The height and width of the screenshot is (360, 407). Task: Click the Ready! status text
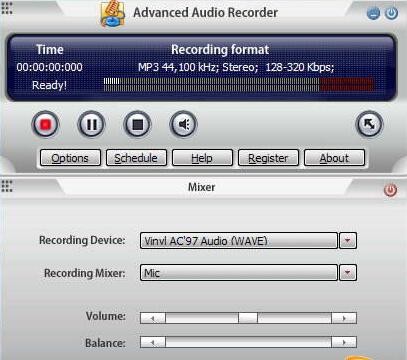(x=49, y=85)
